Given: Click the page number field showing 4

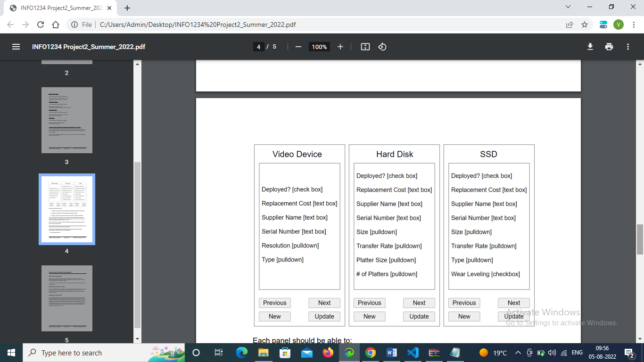Looking at the screenshot, I should click(x=258, y=47).
